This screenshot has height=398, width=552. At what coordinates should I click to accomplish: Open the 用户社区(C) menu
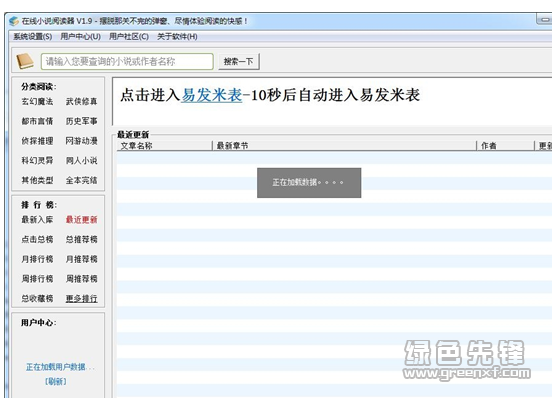129,37
